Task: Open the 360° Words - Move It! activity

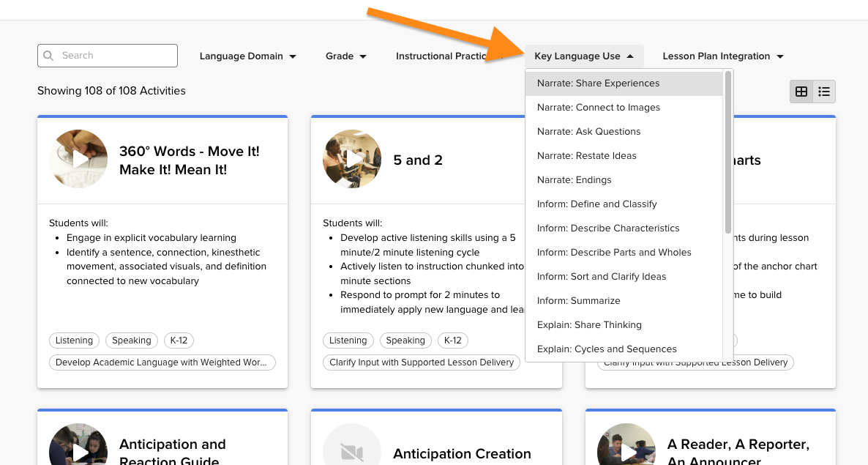Action: point(190,160)
